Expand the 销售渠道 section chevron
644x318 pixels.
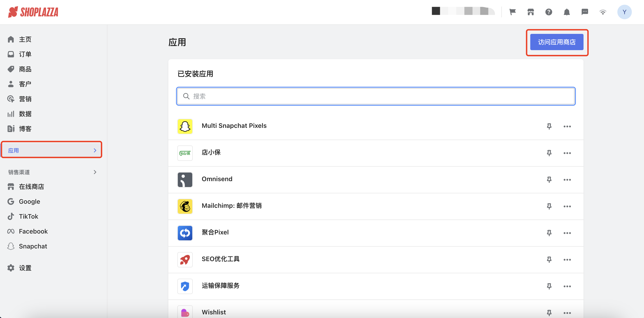coord(95,172)
